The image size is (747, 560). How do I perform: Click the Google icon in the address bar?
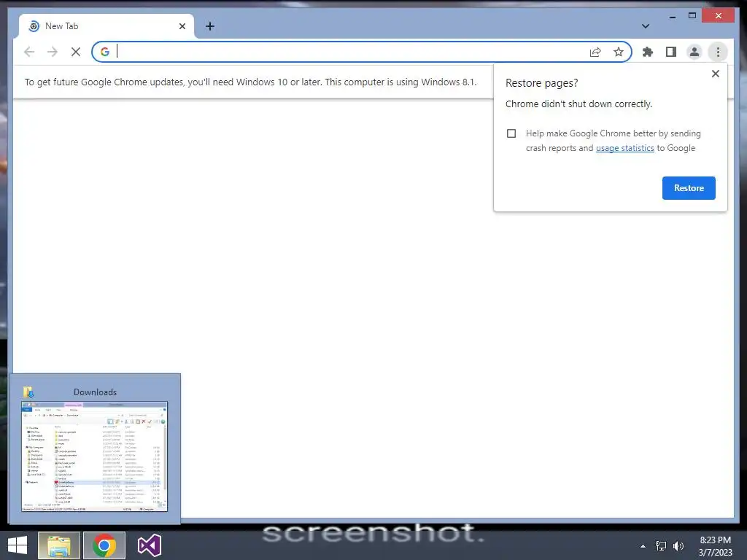[x=105, y=52]
